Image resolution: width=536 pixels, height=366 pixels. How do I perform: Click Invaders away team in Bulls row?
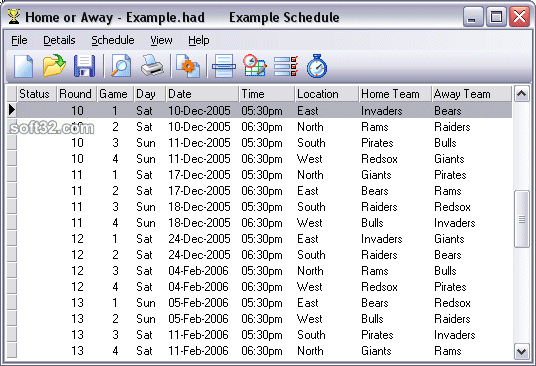455,223
